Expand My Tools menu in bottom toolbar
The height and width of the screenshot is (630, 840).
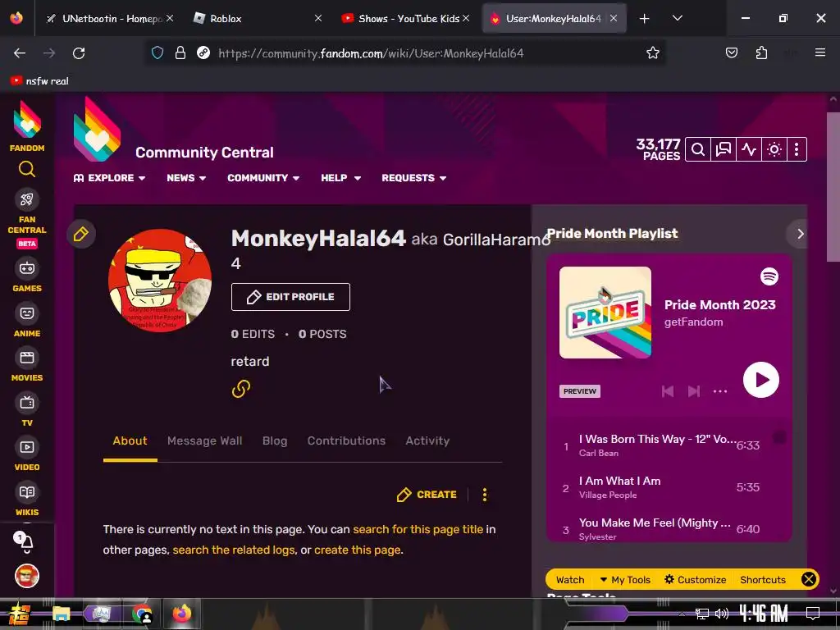tap(624, 580)
